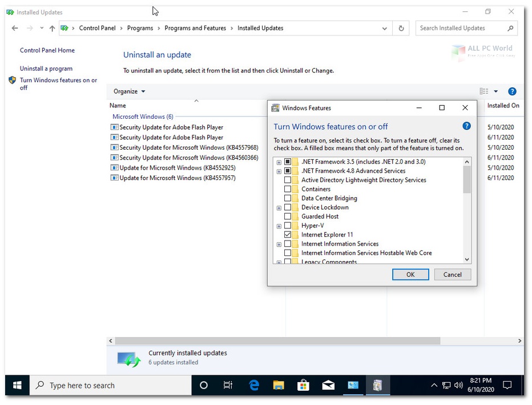Select Security Update KB4557968 in list
Viewport: 532px width, 405px height.
pos(188,147)
